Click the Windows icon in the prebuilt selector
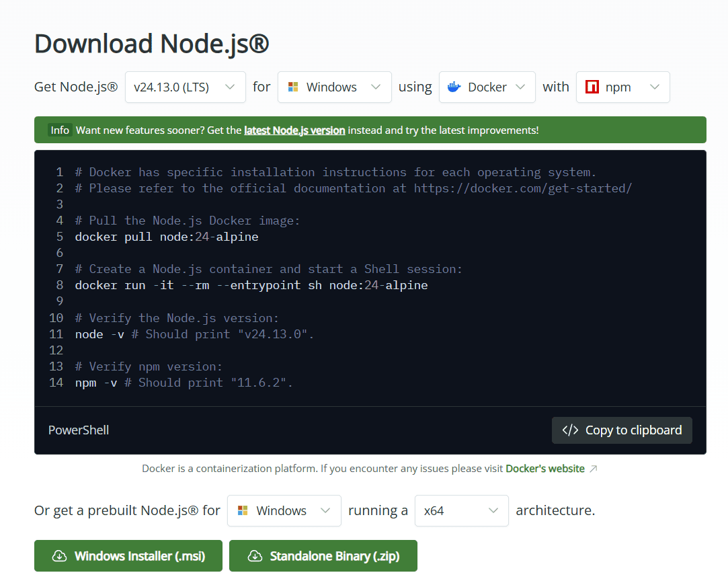Viewport: 728px width, 583px height. (x=242, y=510)
